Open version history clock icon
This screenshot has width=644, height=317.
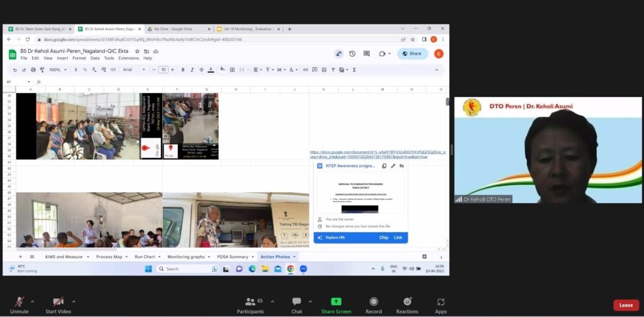tap(352, 53)
